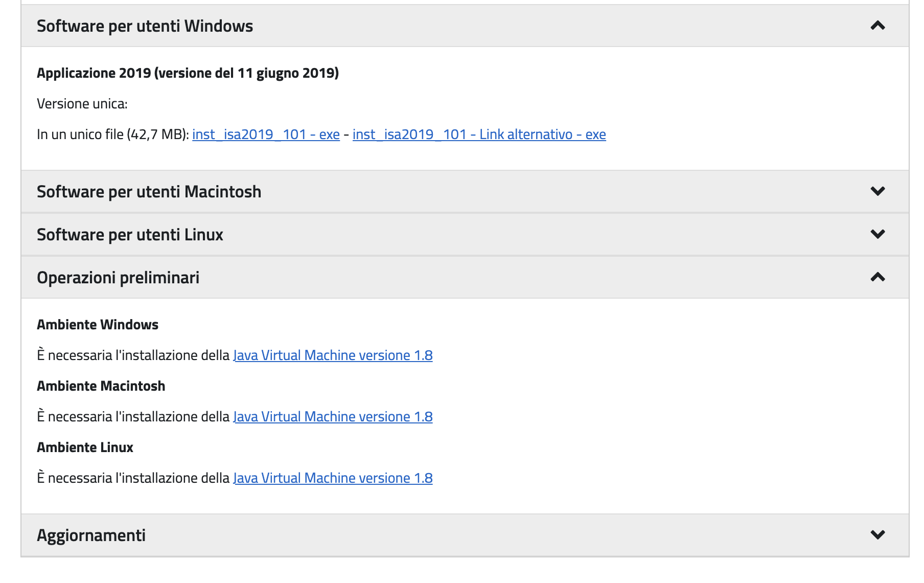Expand Aggiornamenti chevron arrow
The height and width of the screenshot is (583, 924).
pos(877,535)
